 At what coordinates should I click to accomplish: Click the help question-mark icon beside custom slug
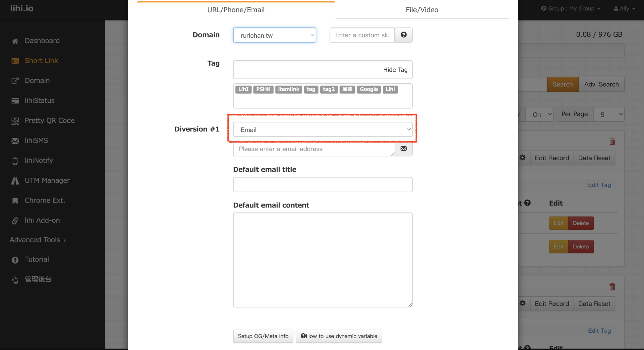(404, 35)
